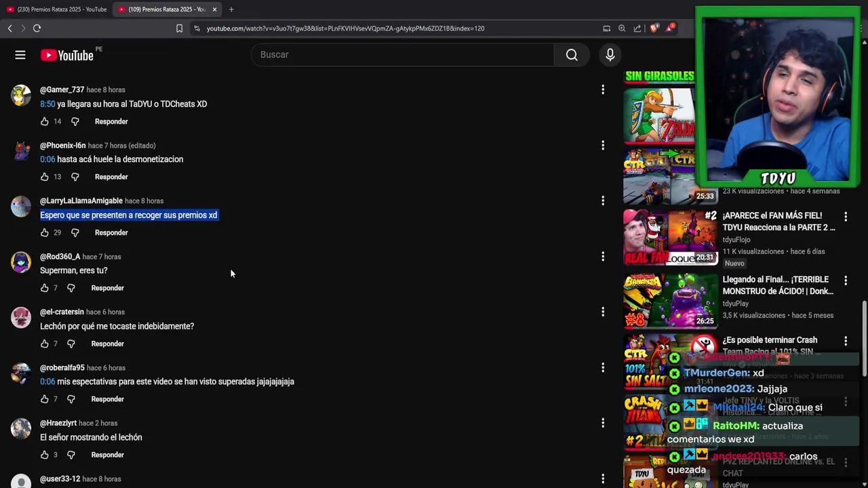Like the 'Superman, eres tu?' comment
This screenshot has height=488, width=868.
[45, 288]
